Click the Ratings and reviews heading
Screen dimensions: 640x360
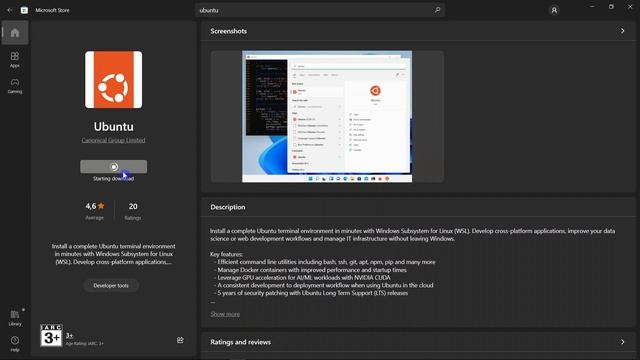[240, 342]
